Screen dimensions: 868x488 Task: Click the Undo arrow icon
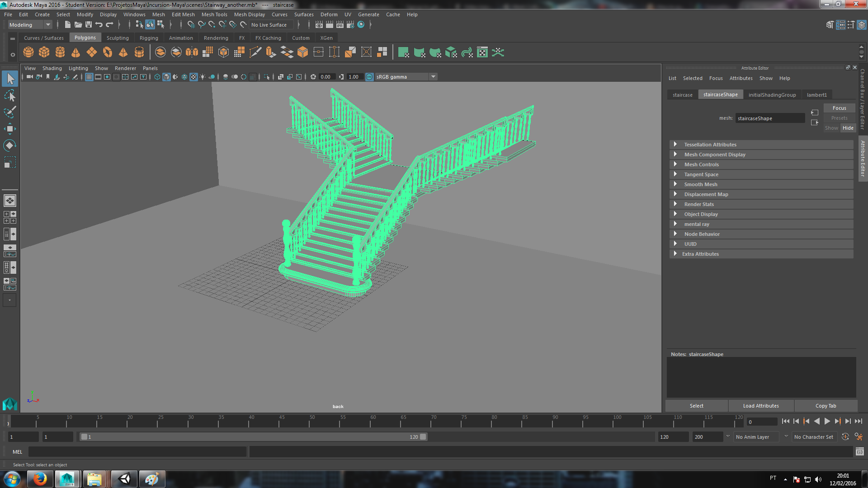click(99, 25)
